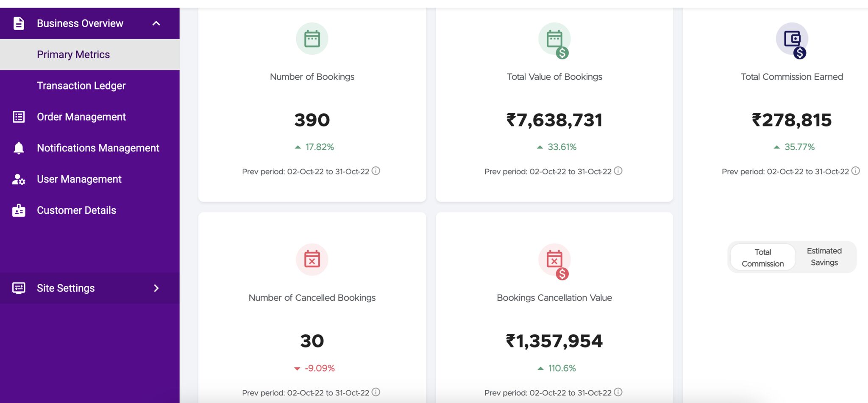This screenshot has height=403, width=868.
Task: Click info icon on Bookings Cancellation Value card
Action: (618, 392)
